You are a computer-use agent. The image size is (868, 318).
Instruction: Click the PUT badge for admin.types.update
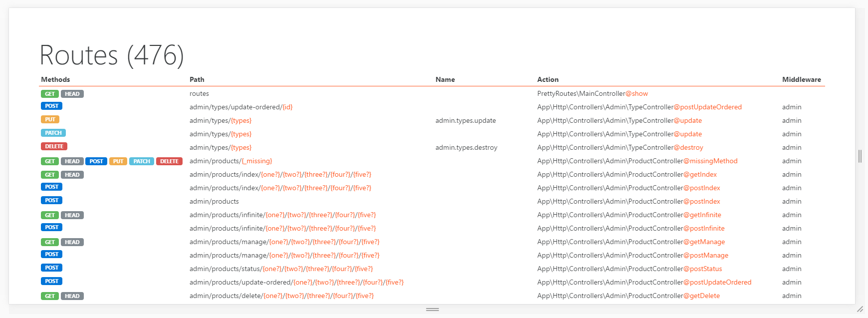50,119
